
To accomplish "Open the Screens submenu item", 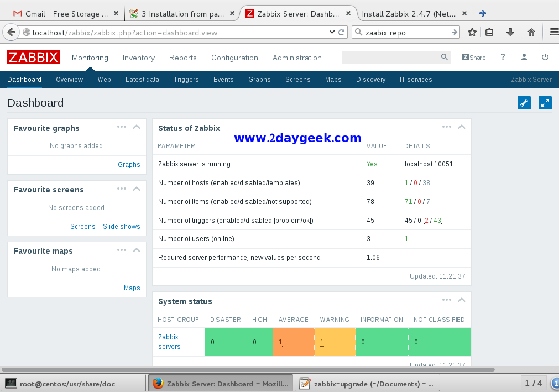I will (x=297, y=80).
